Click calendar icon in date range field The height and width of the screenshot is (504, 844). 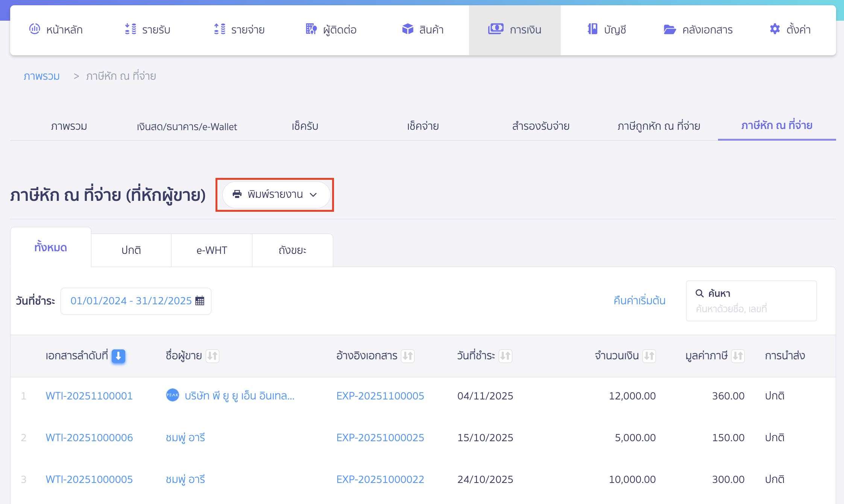(x=200, y=301)
